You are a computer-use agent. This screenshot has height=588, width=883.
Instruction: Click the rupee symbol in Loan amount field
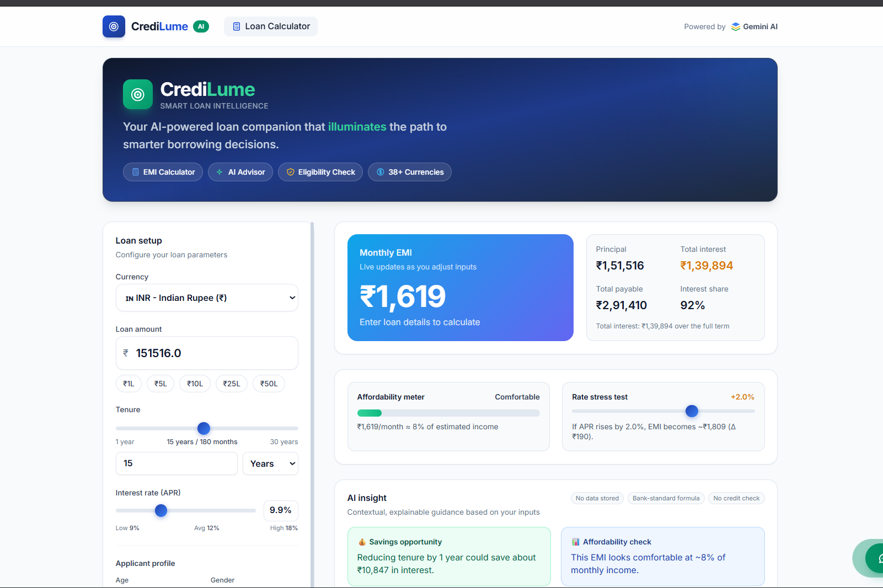[126, 353]
